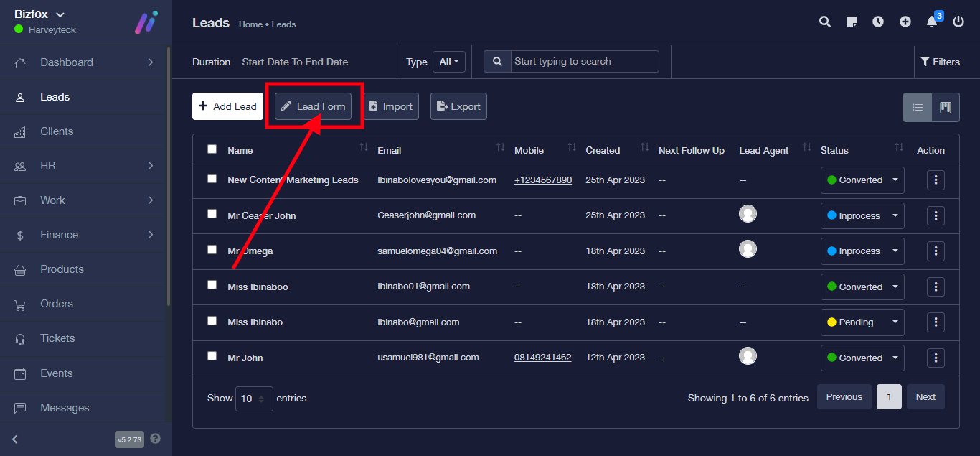The width and height of the screenshot is (980, 456).
Task: Switch to list view icon
Action: [x=918, y=108]
